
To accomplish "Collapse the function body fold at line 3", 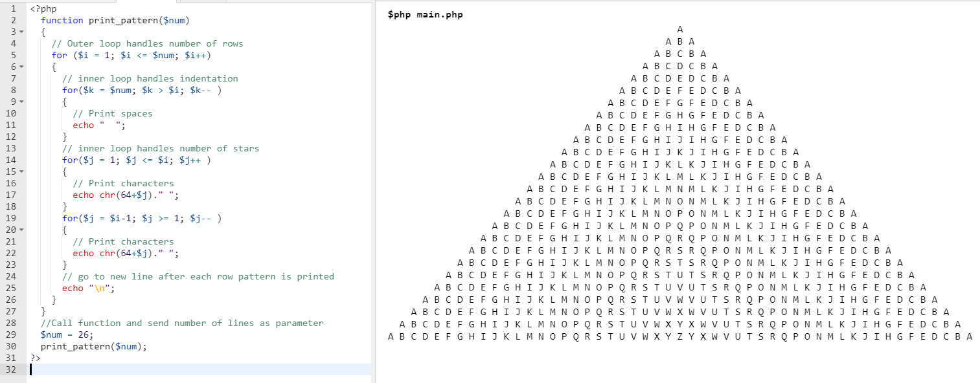I will coord(21,32).
